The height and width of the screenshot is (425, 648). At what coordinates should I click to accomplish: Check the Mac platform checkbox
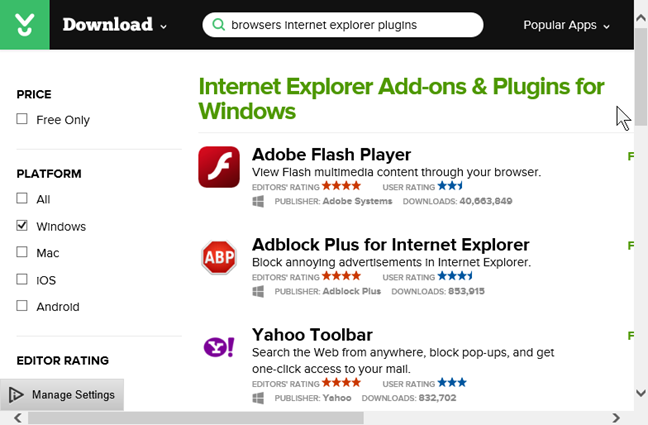[x=22, y=253]
